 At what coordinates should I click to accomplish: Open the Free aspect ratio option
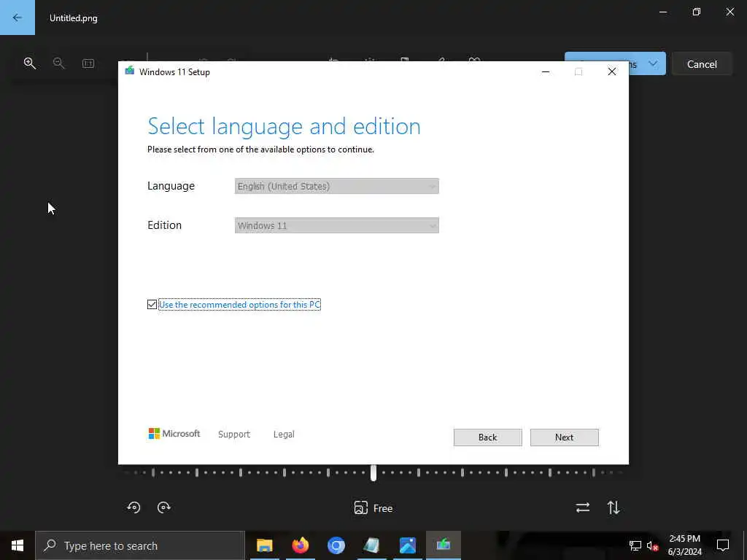[x=373, y=508]
